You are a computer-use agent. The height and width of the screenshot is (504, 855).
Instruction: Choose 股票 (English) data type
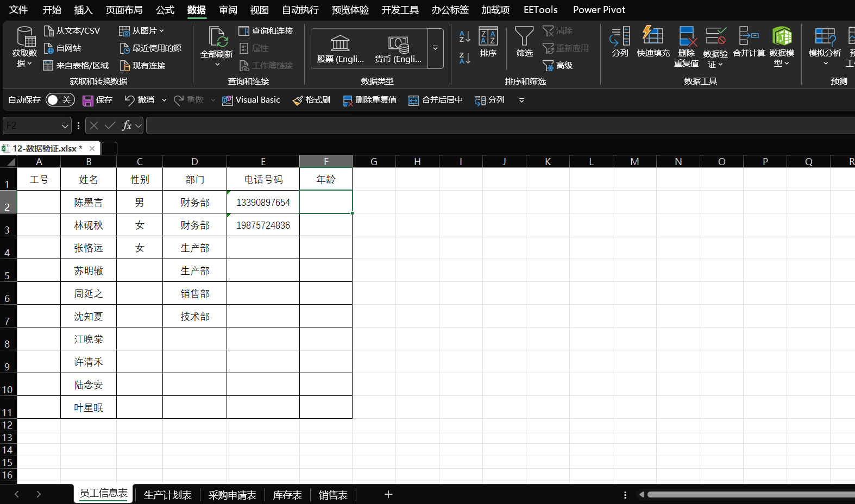click(x=341, y=49)
